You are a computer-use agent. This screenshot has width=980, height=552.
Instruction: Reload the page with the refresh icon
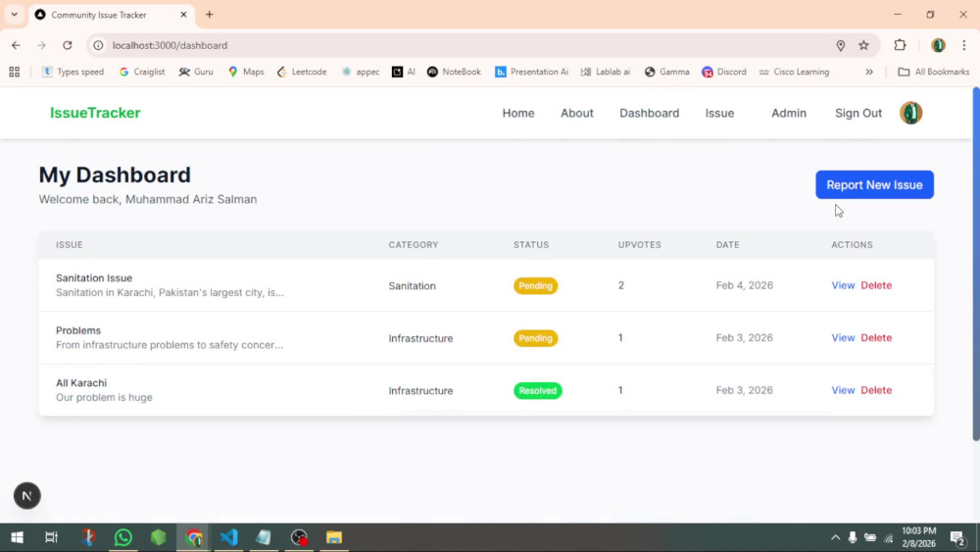coord(68,45)
